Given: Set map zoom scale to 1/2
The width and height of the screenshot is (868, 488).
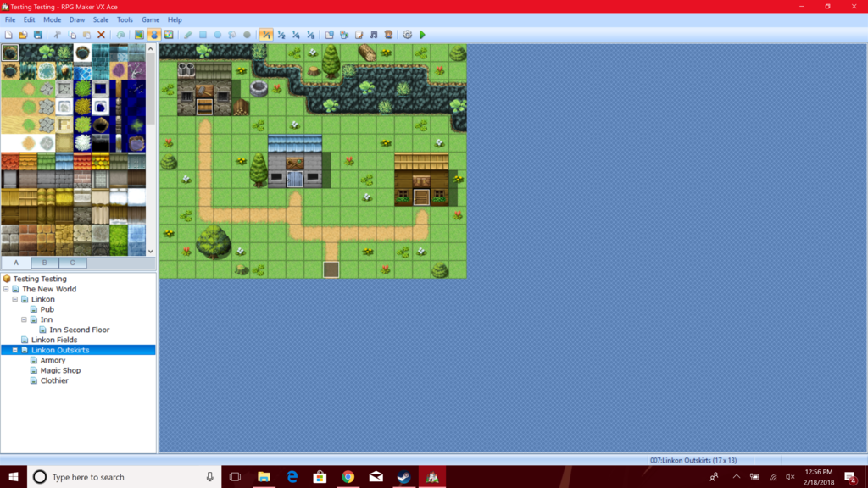Looking at the screenshot, I should [281, 35].
